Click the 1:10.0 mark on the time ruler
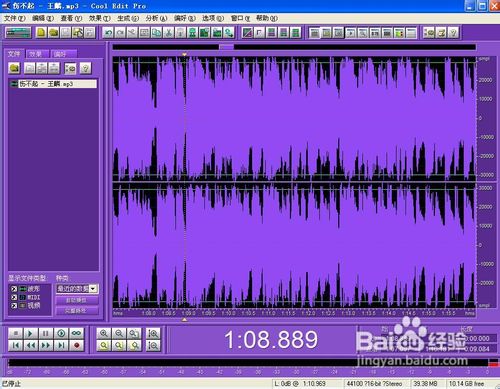 tap(228, 313)
